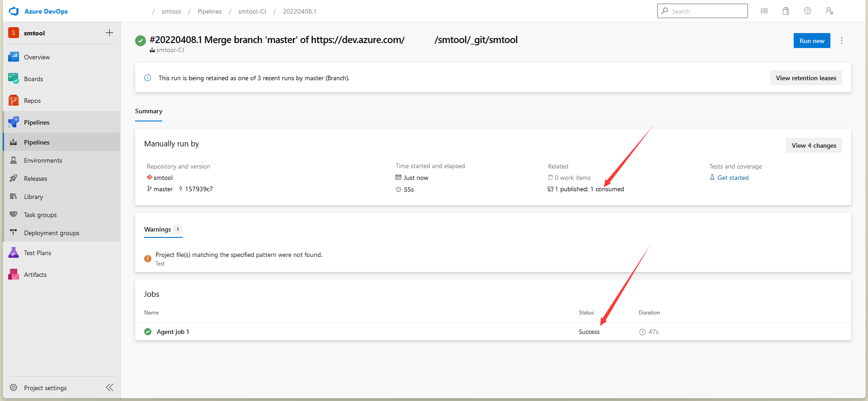Open the Marketplace shopping bag icon
Image resolution: width=868 pixels, height=401 pixels.
coord(786,11)
